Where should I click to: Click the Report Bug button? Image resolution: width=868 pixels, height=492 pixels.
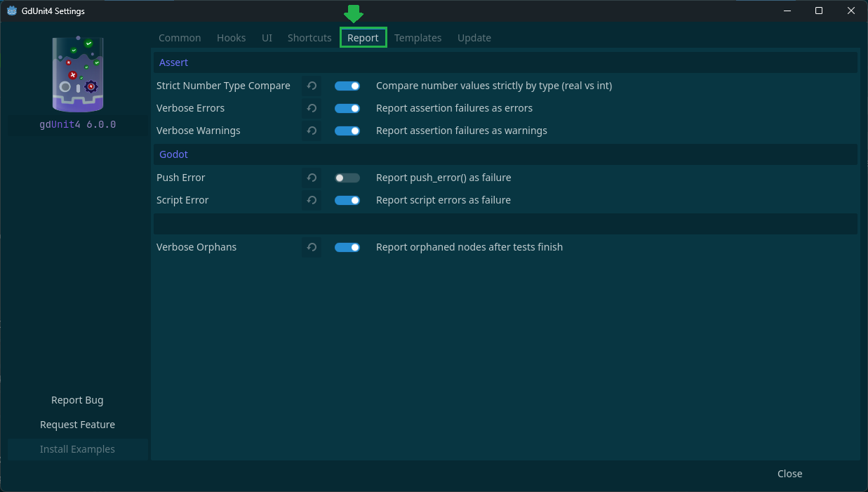77,399
